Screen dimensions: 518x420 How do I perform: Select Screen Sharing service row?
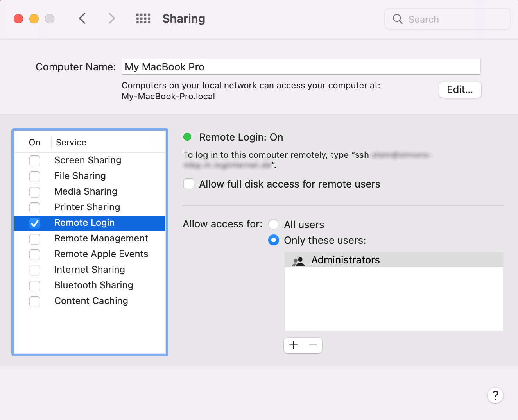(90, 160)
